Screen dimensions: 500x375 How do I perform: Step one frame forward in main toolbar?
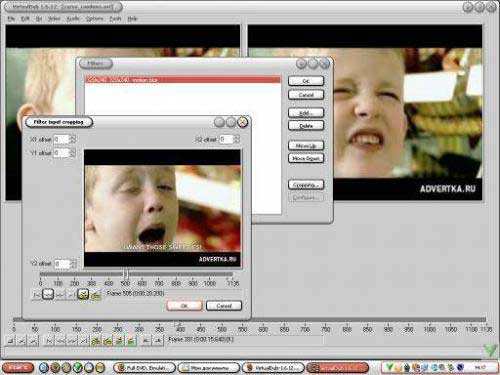[72, 340]
